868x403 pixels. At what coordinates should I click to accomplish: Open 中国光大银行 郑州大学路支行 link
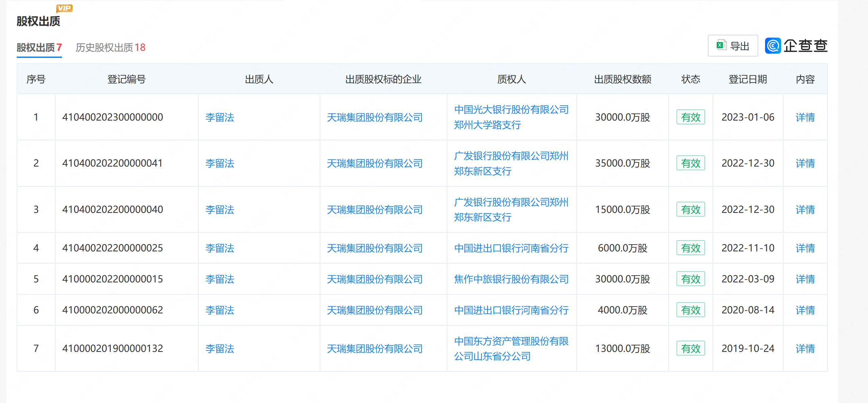click(x=511, y=117)
